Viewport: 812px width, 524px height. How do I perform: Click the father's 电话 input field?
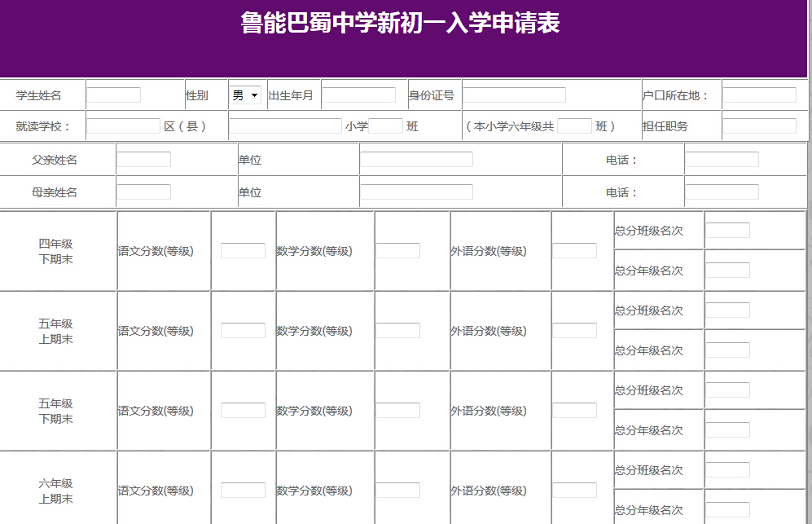point(722,160)
